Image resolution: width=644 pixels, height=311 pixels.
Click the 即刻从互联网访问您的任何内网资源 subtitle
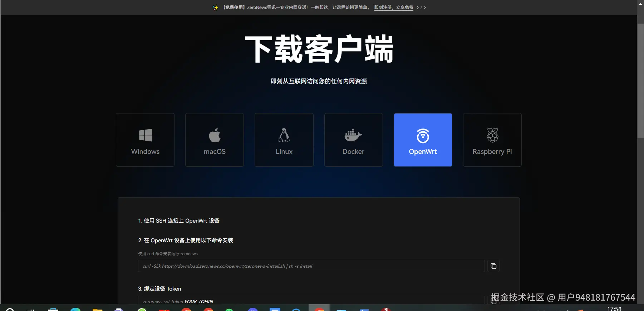[x=319, y=81]
